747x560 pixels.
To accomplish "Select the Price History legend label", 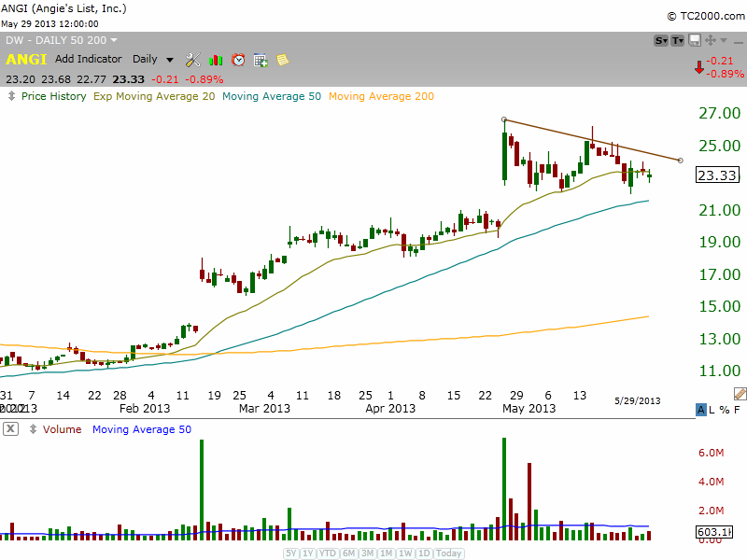I will (x=54, y=96).
